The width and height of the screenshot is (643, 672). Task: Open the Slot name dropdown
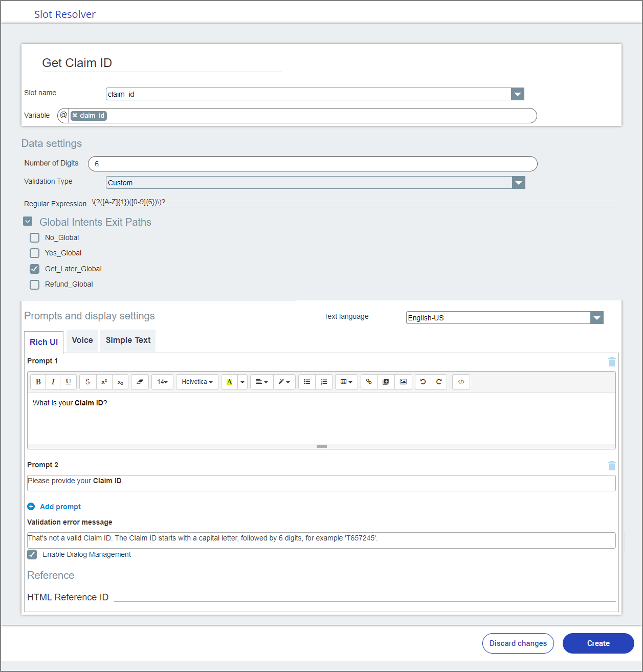(518, 94)
